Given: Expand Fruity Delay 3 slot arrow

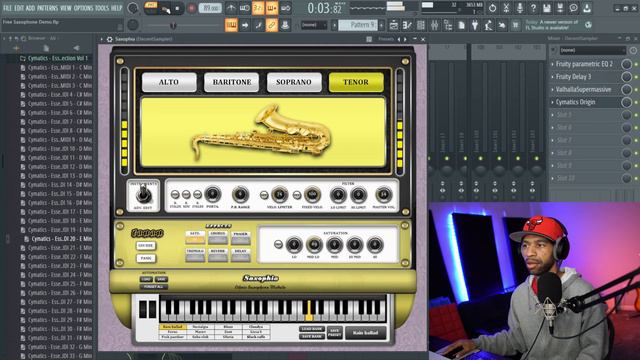Looking at the screenshot, I should pos(552,77).
